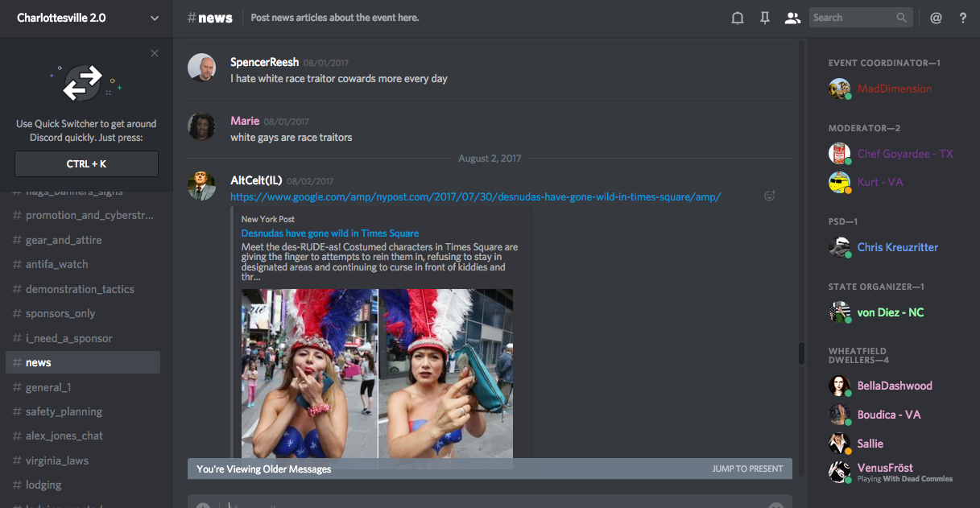Screen dimensions: 980x508
Task: Open the safety_planning channel
Action: click(64, 411)
